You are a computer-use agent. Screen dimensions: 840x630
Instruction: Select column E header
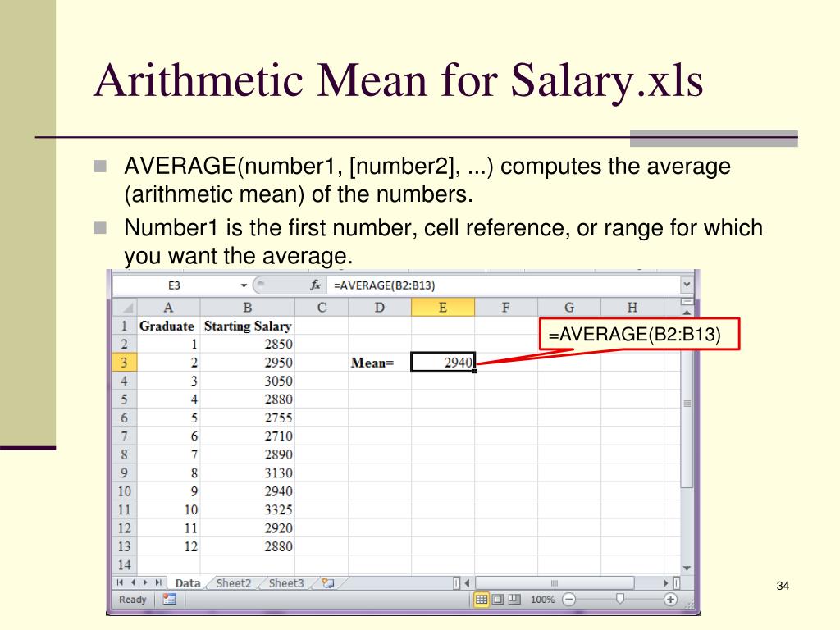tap(442, 308)
